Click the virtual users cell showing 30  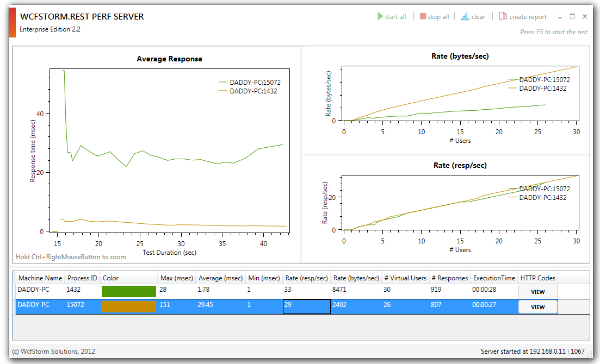(x=406, y=291)
